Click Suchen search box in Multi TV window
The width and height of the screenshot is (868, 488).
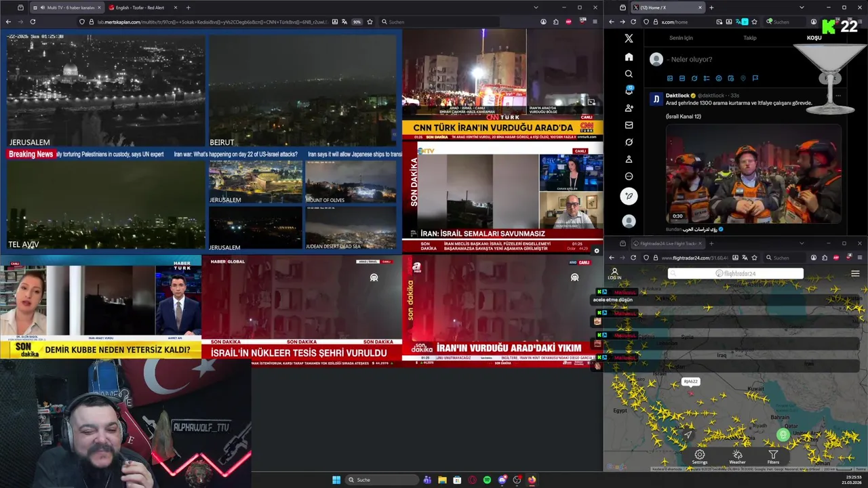439,22
